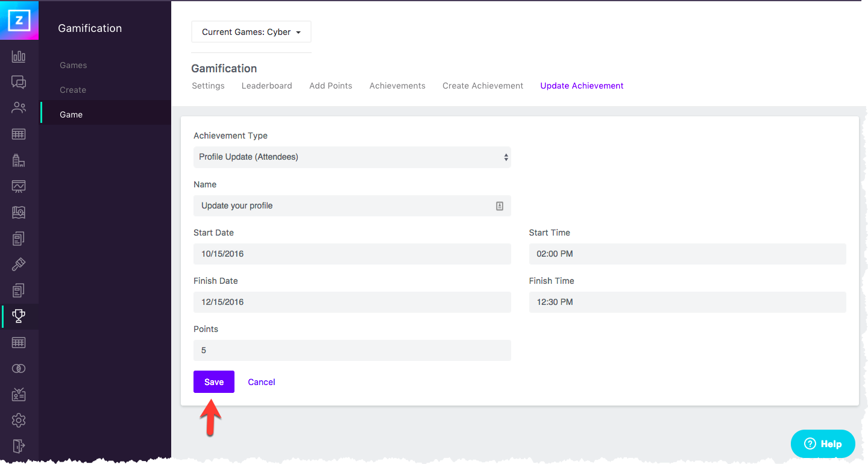Go to the Settings tab

(208, 86)
